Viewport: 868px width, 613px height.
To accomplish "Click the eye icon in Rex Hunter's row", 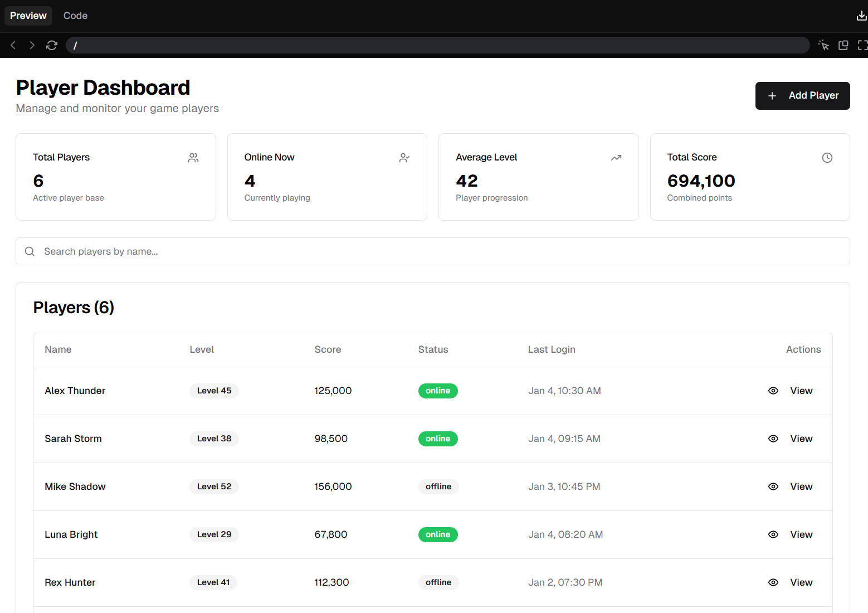I will pyautogui.click(x=773, y=582).
